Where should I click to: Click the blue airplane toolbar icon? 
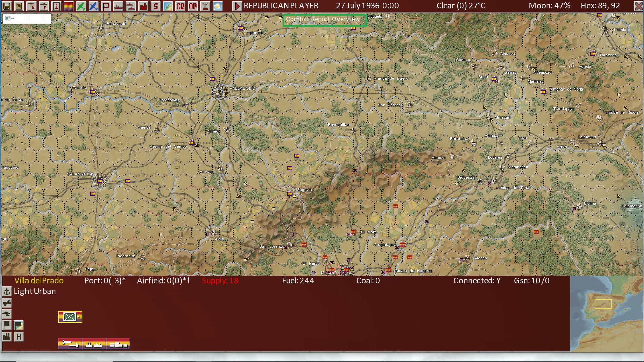94,6
